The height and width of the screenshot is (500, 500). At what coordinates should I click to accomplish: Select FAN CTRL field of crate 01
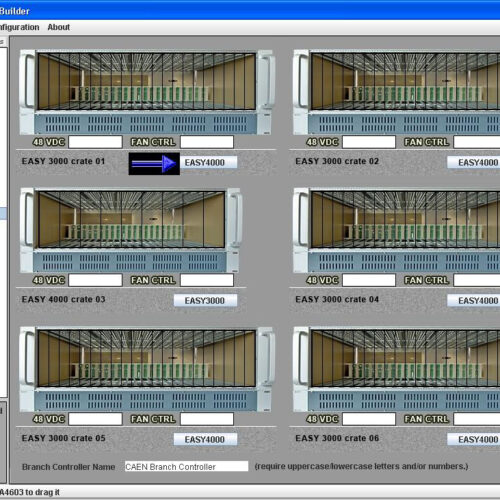pos(207,142)
